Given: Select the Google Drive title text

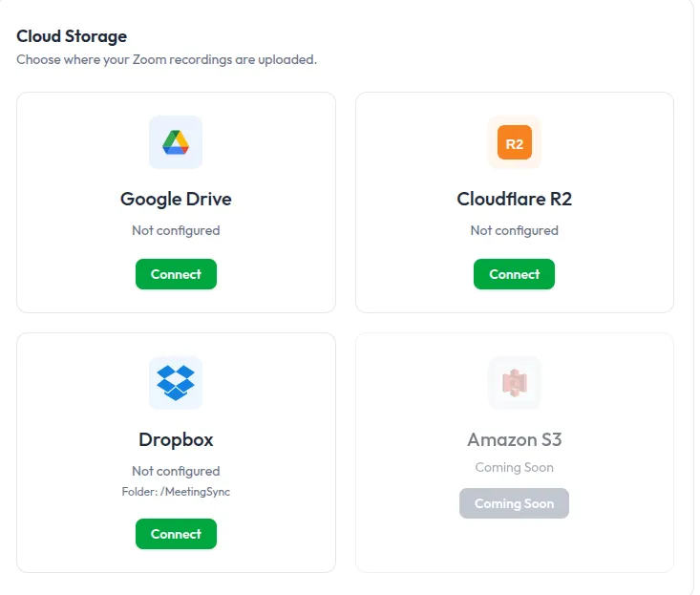Looking at the screenshot, I should tap(176, 199).
